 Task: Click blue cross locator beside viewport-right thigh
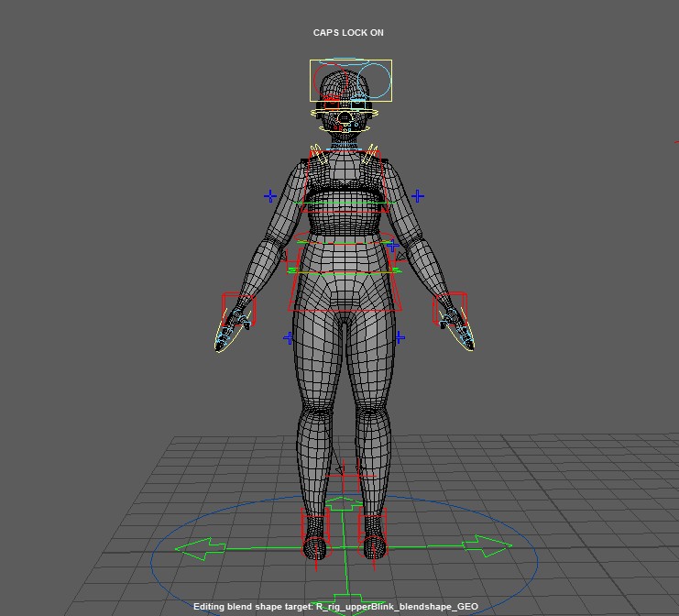tap(400, 337)
